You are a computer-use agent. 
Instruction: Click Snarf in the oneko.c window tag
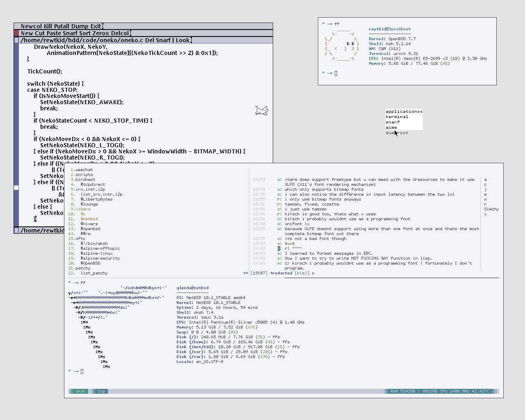163,40
